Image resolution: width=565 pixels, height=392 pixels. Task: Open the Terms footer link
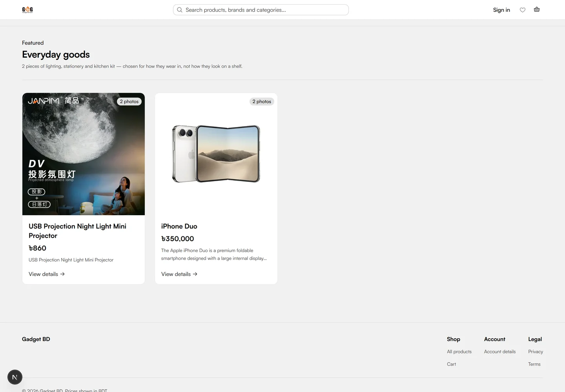pos(534,364)
